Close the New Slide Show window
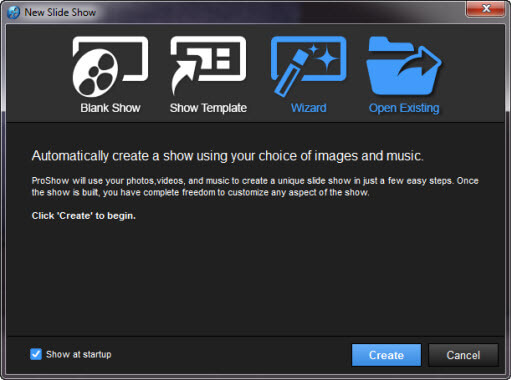The image size is (511, 380). [486, 9]
